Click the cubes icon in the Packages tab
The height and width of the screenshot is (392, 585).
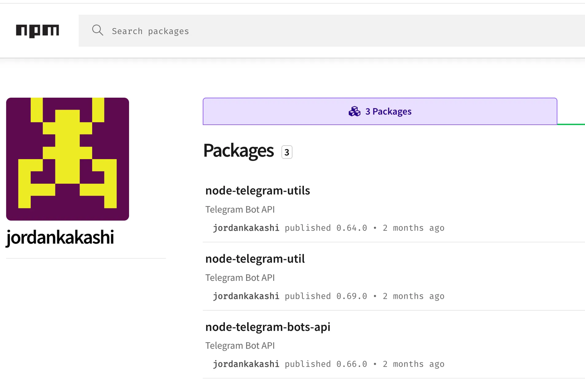click(354, 112)
